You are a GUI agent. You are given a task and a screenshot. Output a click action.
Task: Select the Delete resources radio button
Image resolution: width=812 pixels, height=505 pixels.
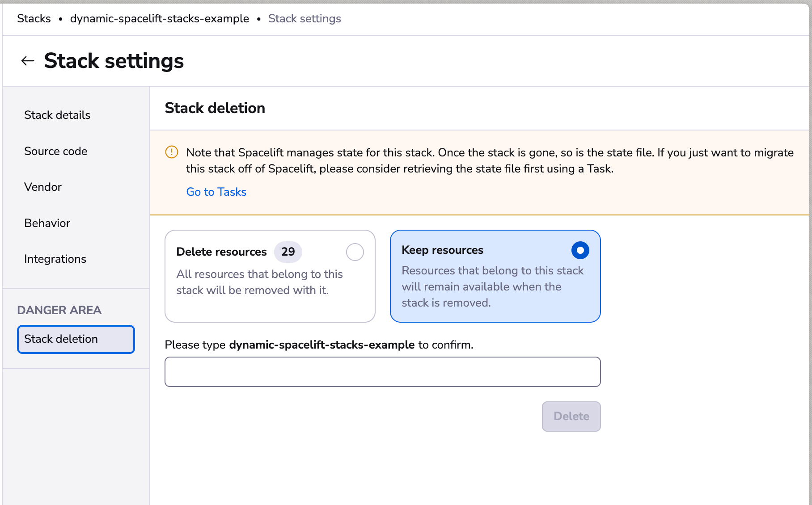(x=355, y=252)
